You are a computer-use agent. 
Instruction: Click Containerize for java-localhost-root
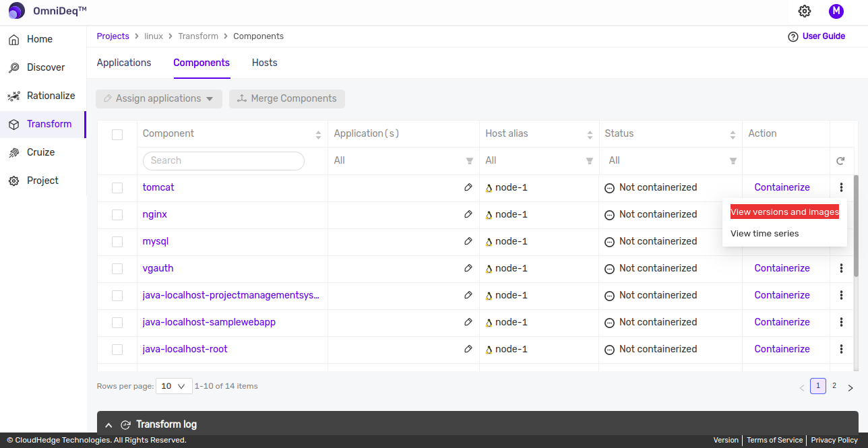(782, 349)
